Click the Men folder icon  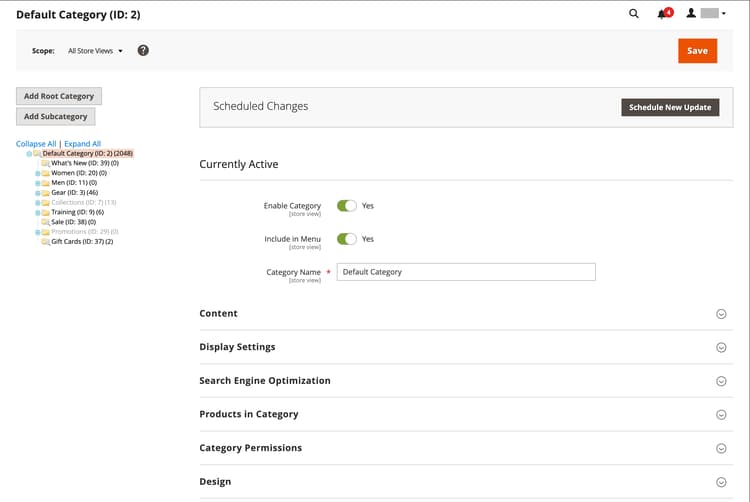coord(45,183)
